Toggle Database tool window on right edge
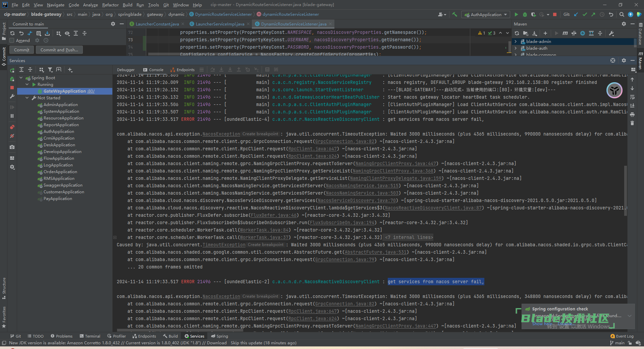 tap(640, 34)
